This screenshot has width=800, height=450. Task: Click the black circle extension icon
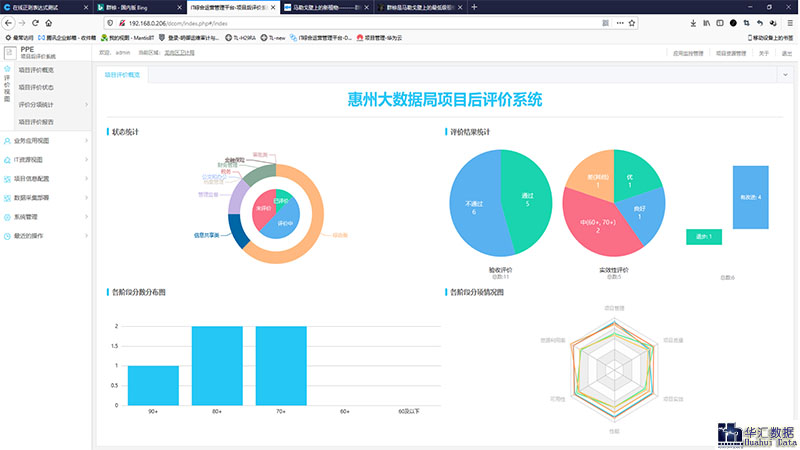click(733, 23)
